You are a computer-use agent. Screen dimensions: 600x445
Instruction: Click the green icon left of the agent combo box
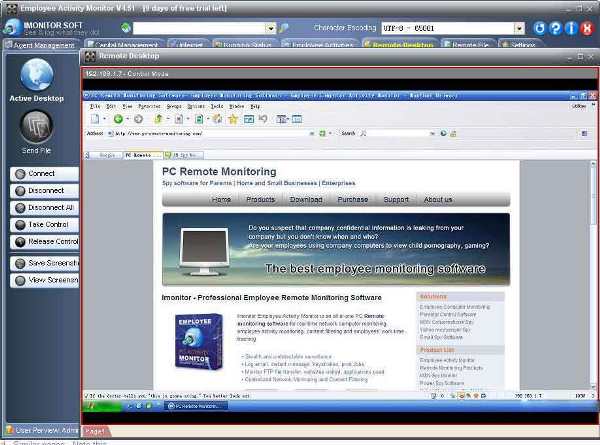click(126, 28)
